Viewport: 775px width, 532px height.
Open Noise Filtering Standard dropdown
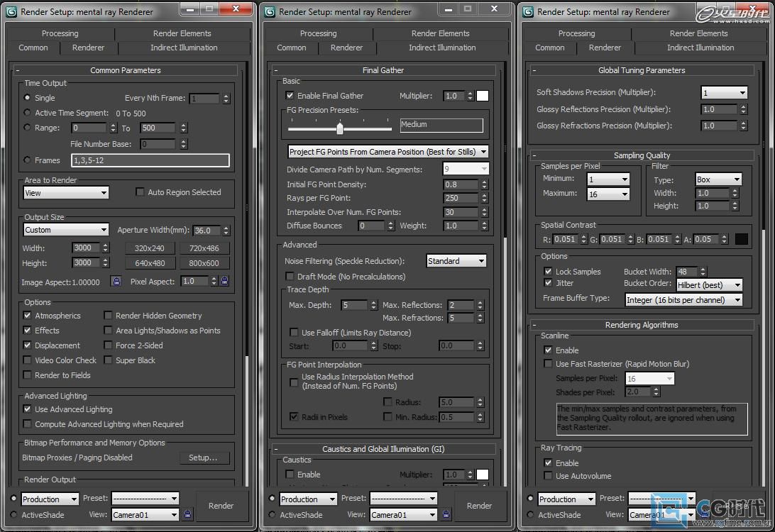[x=456, y=261]
